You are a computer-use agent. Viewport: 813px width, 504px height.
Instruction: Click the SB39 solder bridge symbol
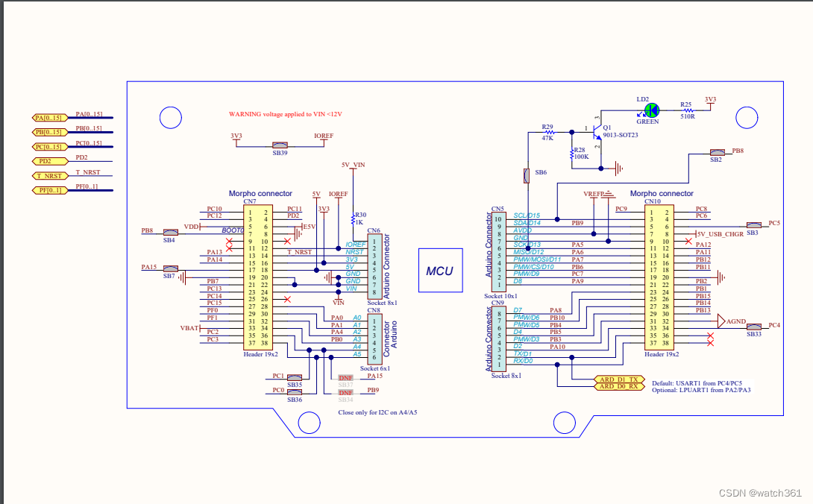280,145
